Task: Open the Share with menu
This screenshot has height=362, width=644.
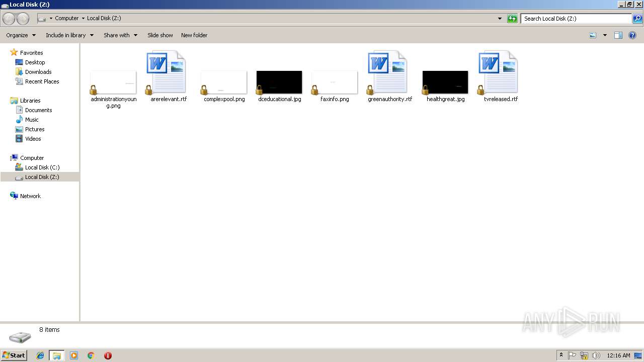Action: (x=121, y=35)
